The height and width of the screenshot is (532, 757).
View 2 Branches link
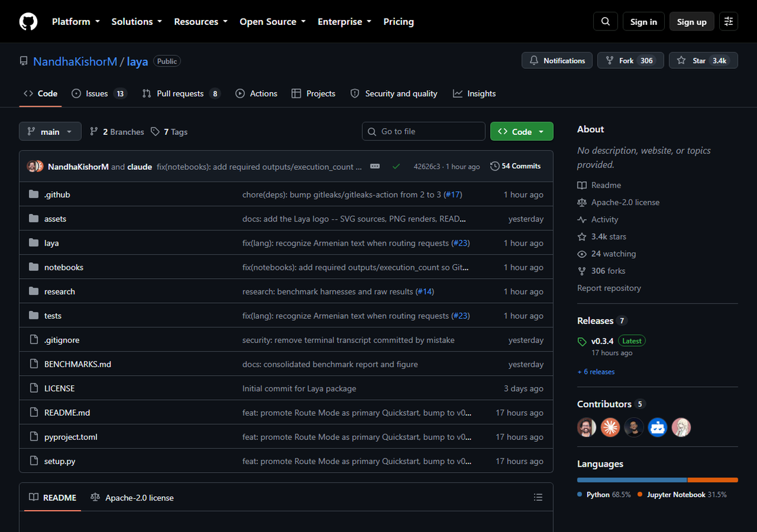coord(117,131)
